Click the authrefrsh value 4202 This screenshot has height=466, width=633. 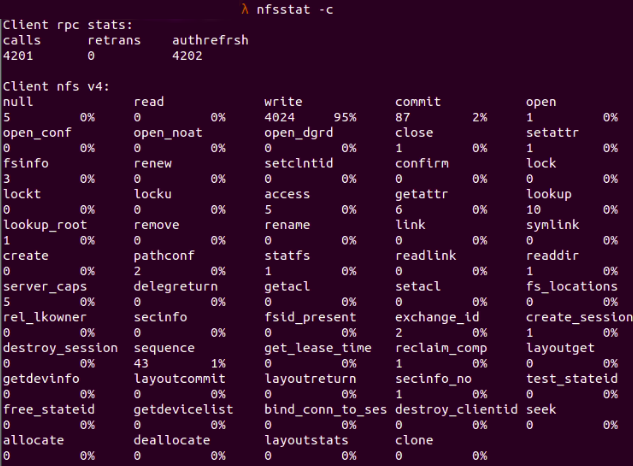[189, 55]
